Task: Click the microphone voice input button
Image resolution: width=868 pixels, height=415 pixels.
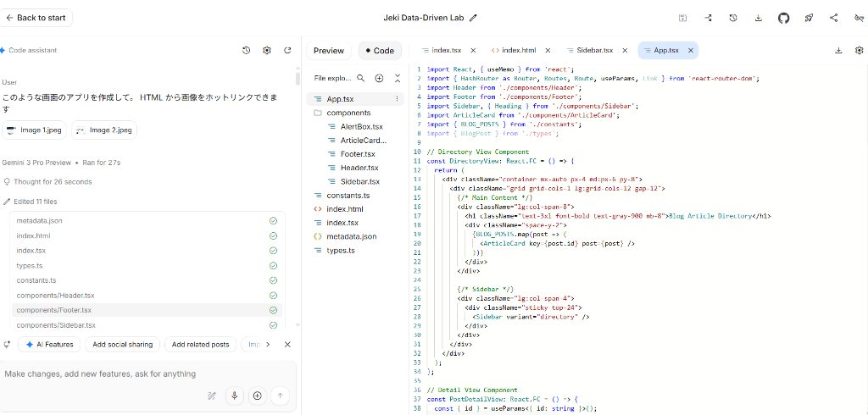Action: (x=234, y=396)
